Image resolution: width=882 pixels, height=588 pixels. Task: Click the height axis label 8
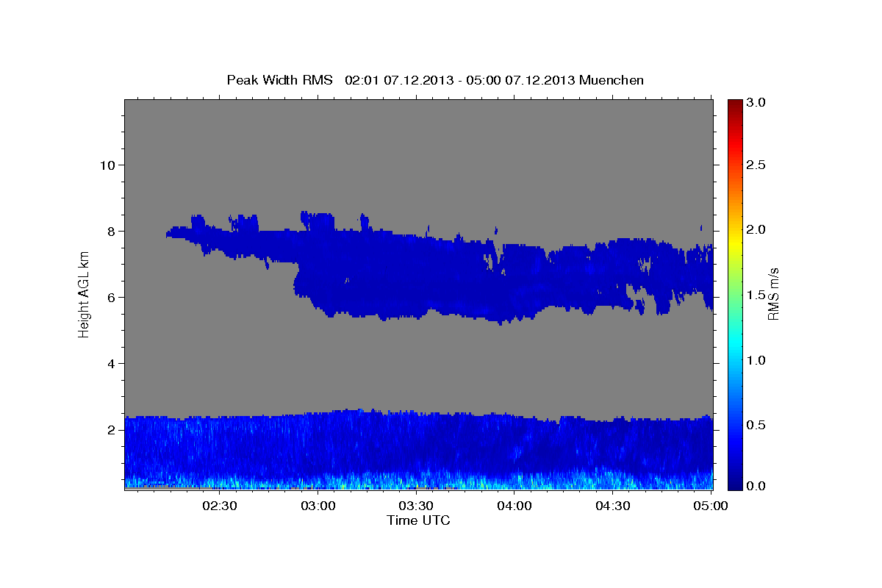111,231
